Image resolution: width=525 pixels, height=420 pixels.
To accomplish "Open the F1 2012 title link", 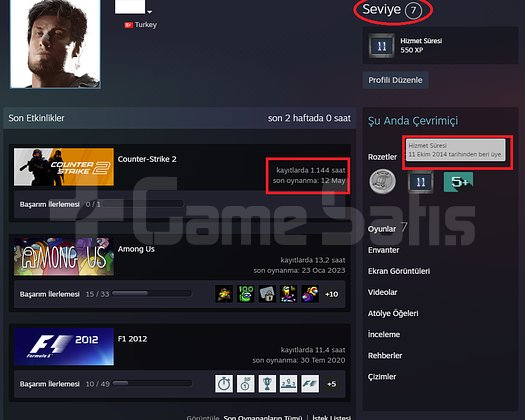I will point(132,339).
